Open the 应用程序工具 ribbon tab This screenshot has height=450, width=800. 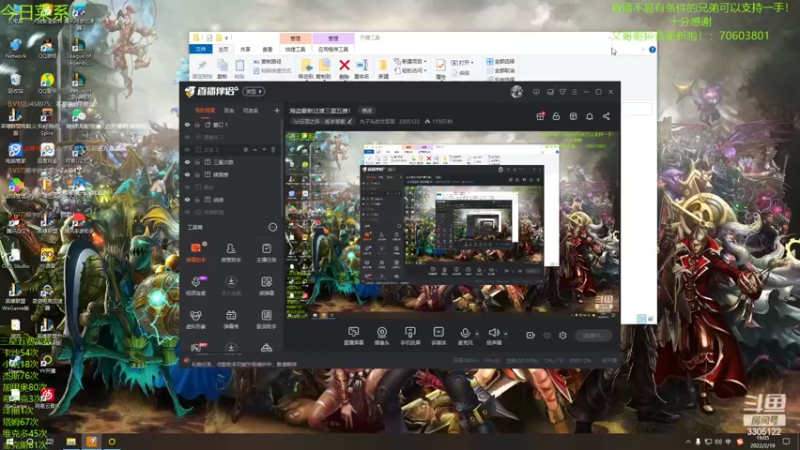pos(333,49)
